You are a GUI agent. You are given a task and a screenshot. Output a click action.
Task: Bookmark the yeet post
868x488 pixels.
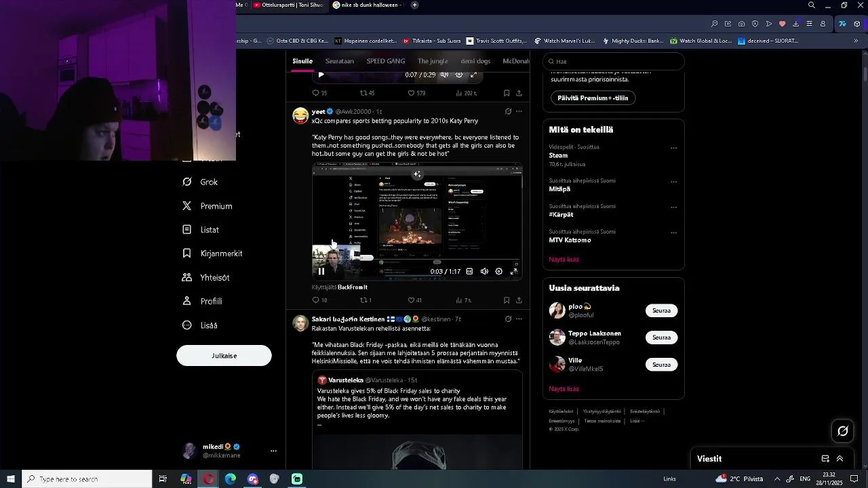click(x=507, y=300)
